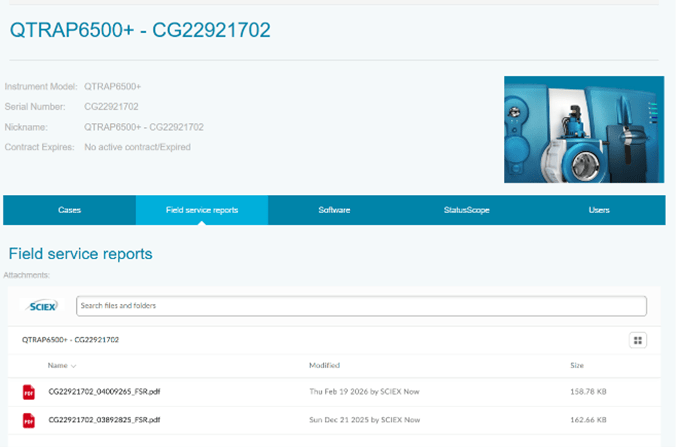The image size is (676, 447).
Task: Sort files by Name column
Action: pyautogui.click(x=62, y=366)
